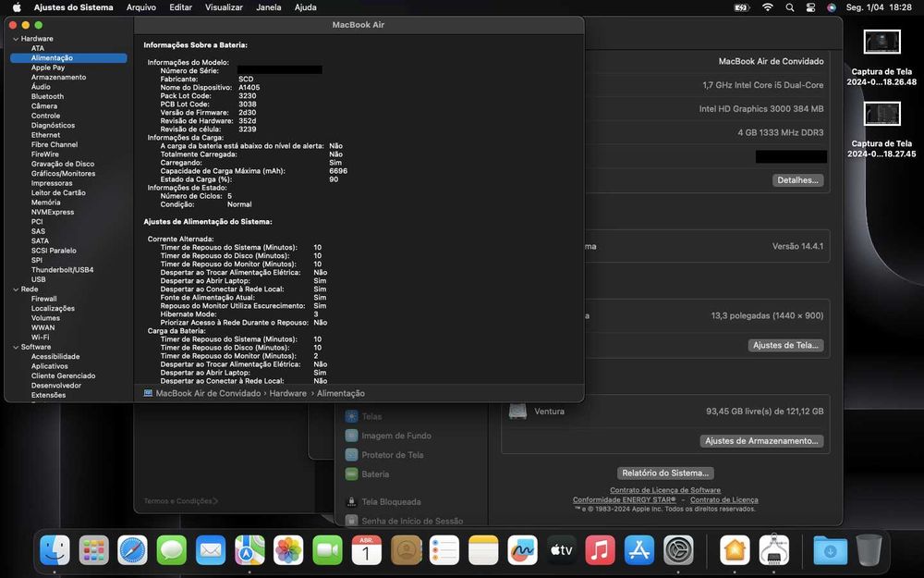Viewport: 924px width, 578px height.
Task: Open Contrato de Licença de Software link
Action: tap(665, 490)
